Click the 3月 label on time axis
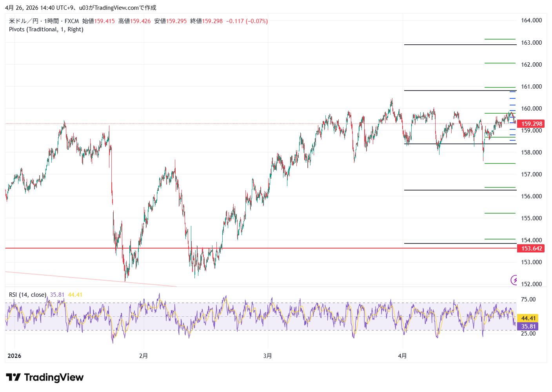Viewport: 552px width, 392px height. pyautogui.click(x=267, y=356)
